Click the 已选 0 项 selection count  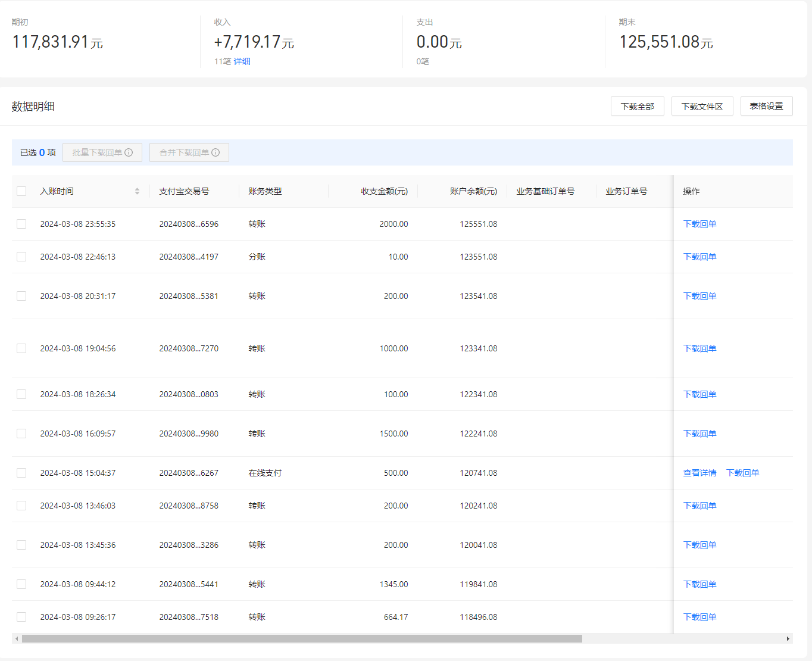(x=38, y=152)
